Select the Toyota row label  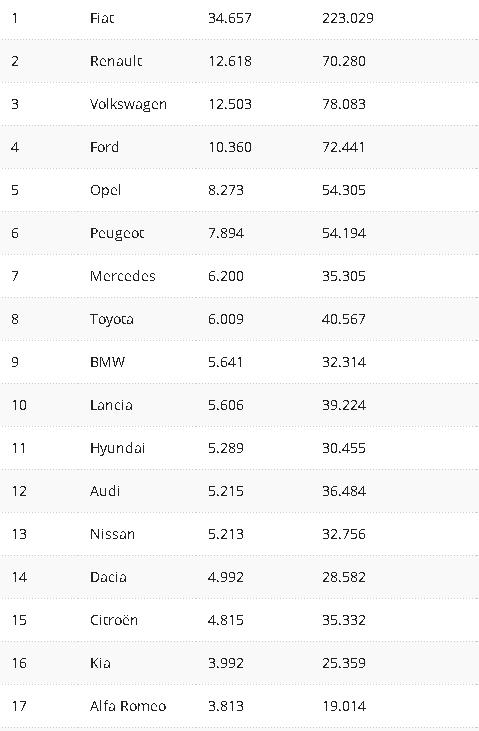click(x=112, y=320)
